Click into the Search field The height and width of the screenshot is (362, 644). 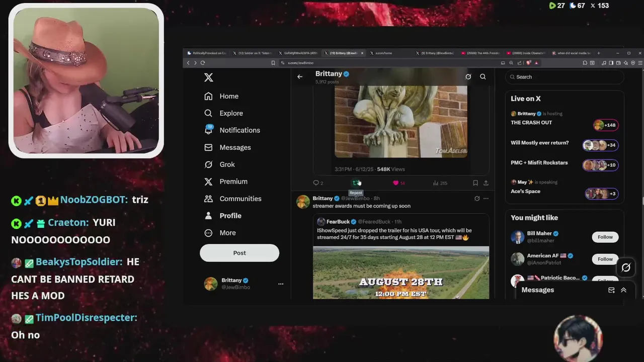coord(565,77)
